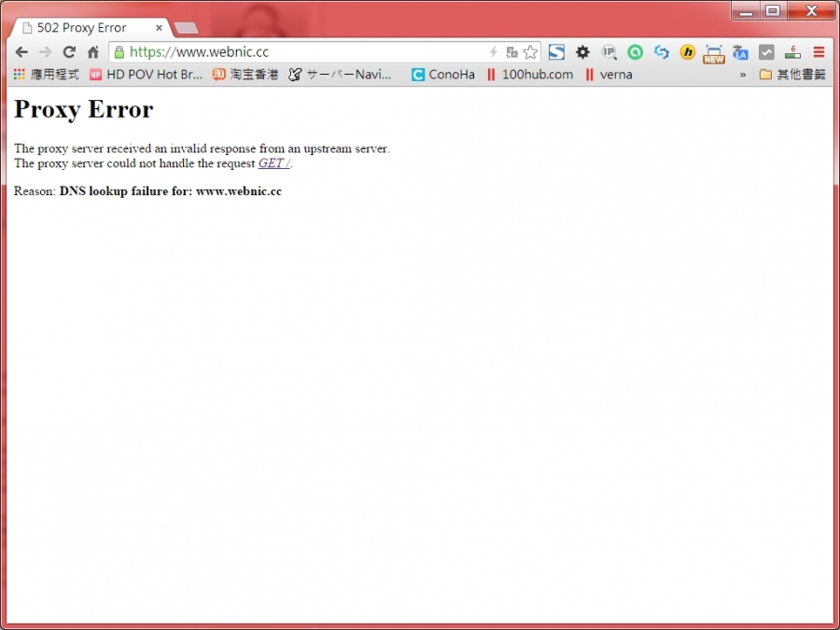Go to the home page
Viewport: 840px width, 630px height.
[93, 52]
